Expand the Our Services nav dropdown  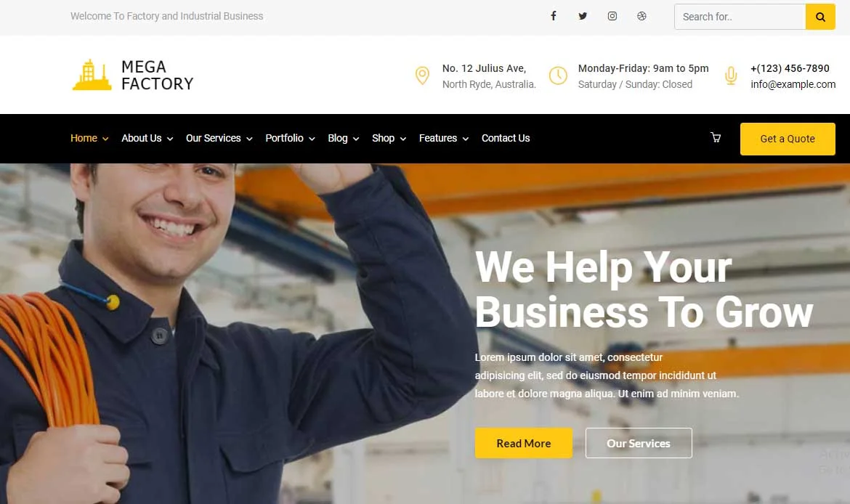pos(219,138)
